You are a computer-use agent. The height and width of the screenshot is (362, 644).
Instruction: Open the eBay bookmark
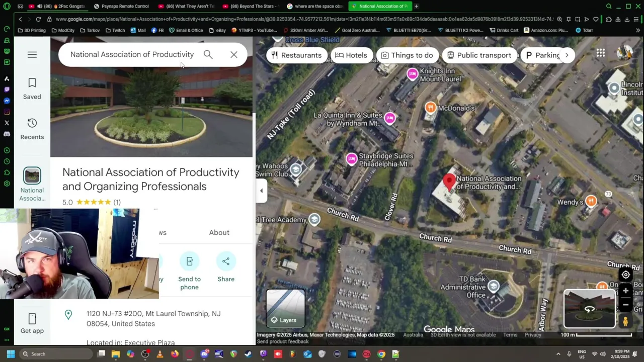pos(217,30)
